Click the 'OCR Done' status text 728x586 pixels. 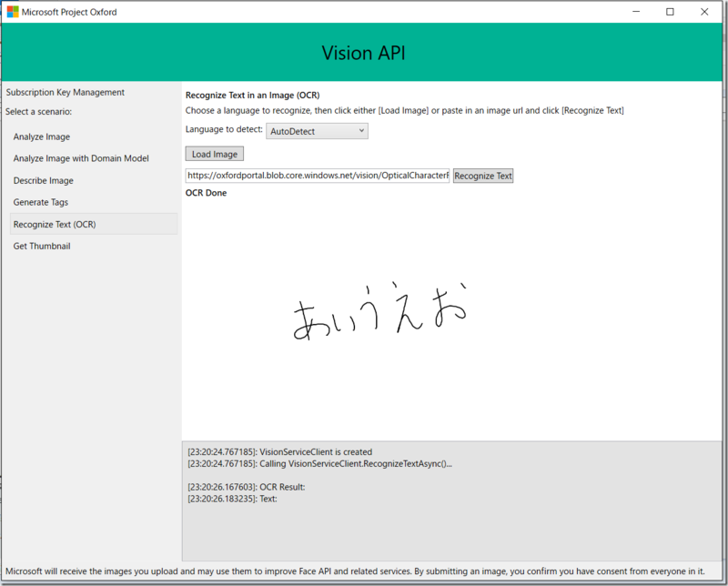[207, 193]
